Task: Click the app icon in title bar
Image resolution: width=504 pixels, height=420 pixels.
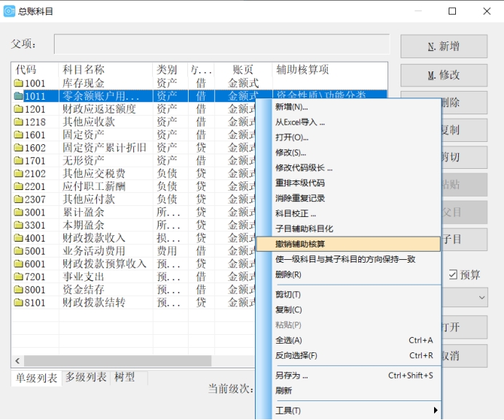Action: click(x=9, y=11)
